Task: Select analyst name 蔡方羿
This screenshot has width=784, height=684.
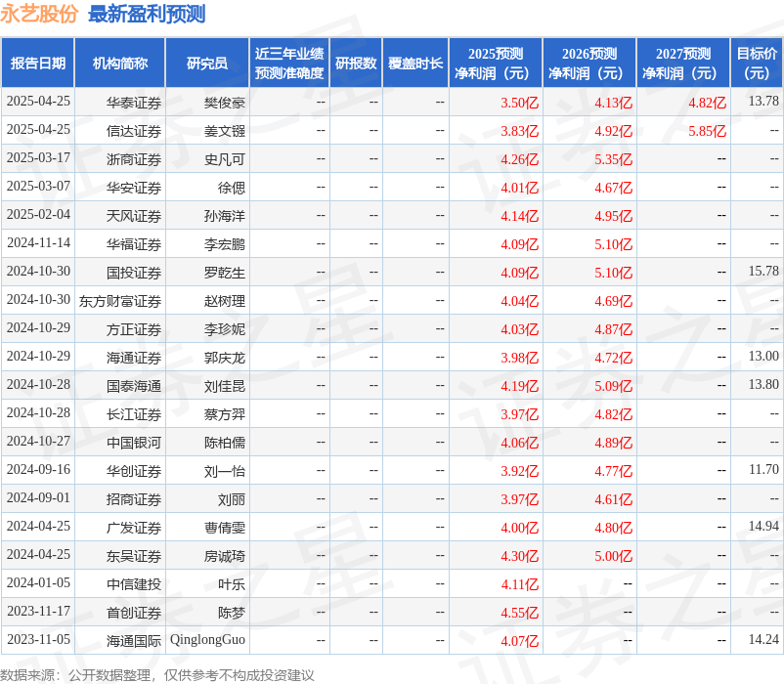Action: coord(225,414)
